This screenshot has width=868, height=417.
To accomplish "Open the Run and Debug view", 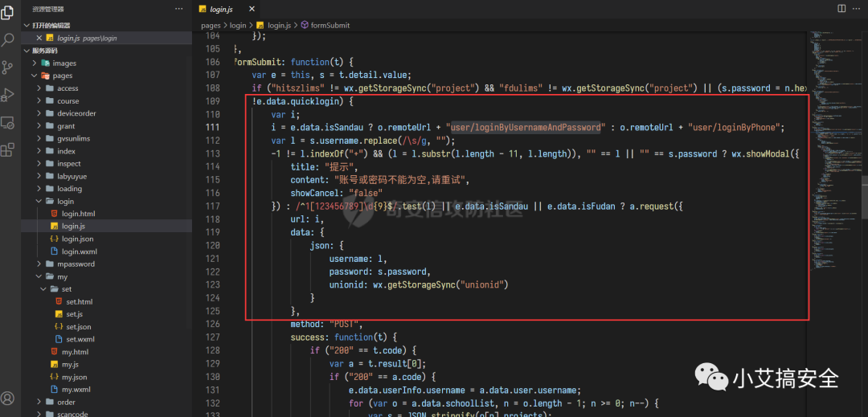I will coord(8,95).
